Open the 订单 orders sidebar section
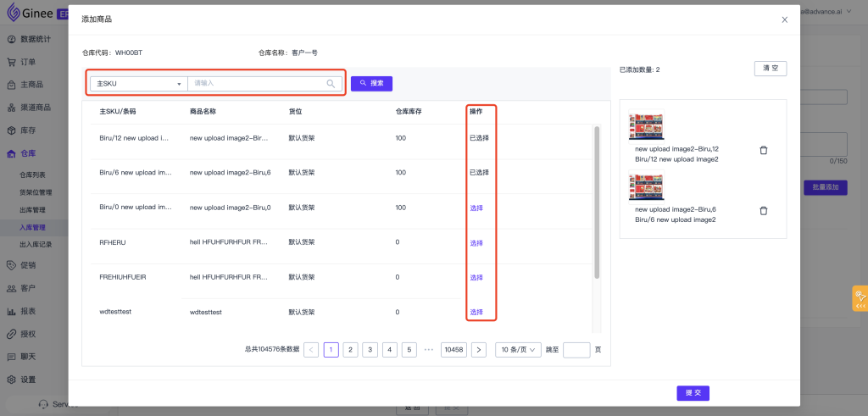 27,62
